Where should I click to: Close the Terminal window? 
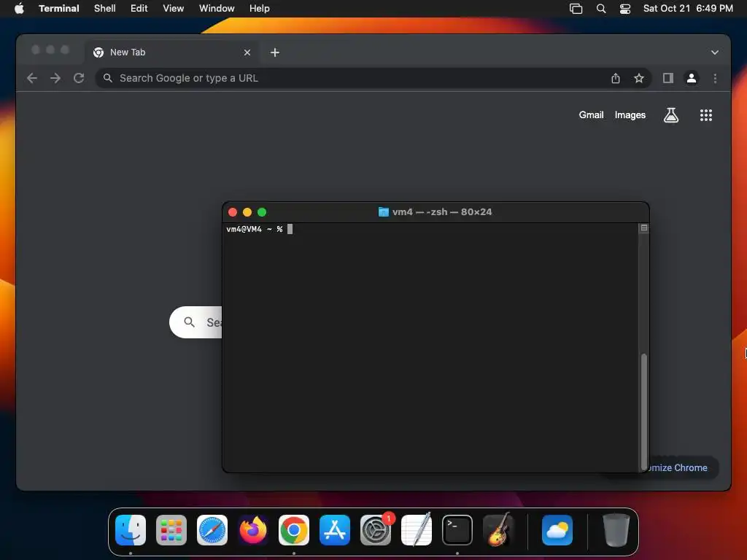[233, 212]
